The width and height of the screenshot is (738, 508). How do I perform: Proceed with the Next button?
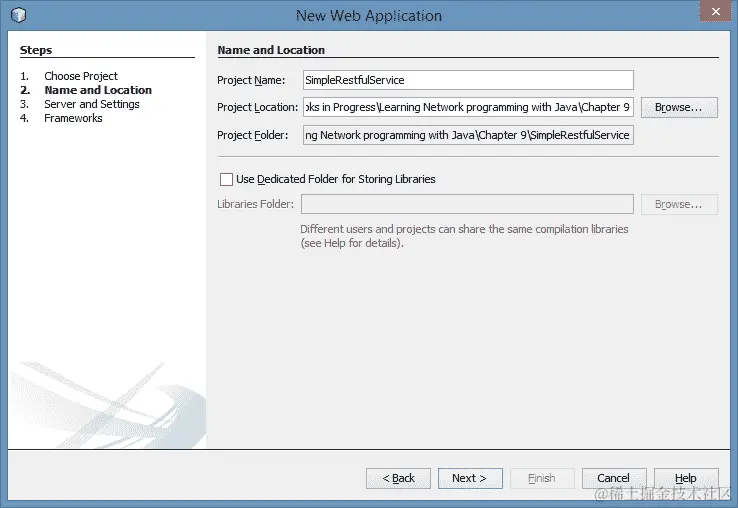click(470, 478)
